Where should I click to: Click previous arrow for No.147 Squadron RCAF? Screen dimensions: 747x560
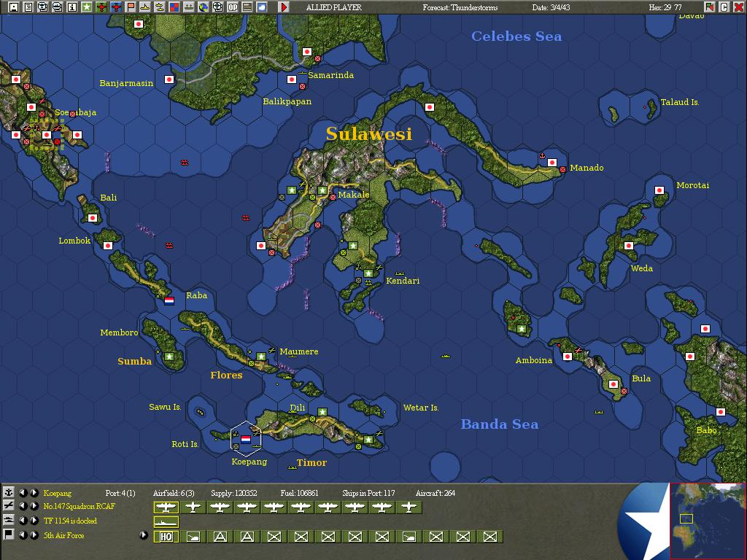[23, 506]
